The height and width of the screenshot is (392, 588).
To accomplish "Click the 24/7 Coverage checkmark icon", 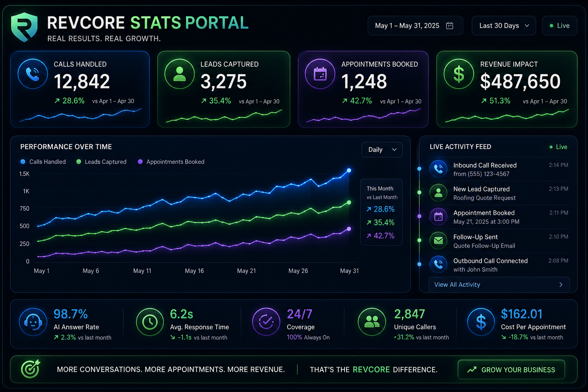I will 266,322.
